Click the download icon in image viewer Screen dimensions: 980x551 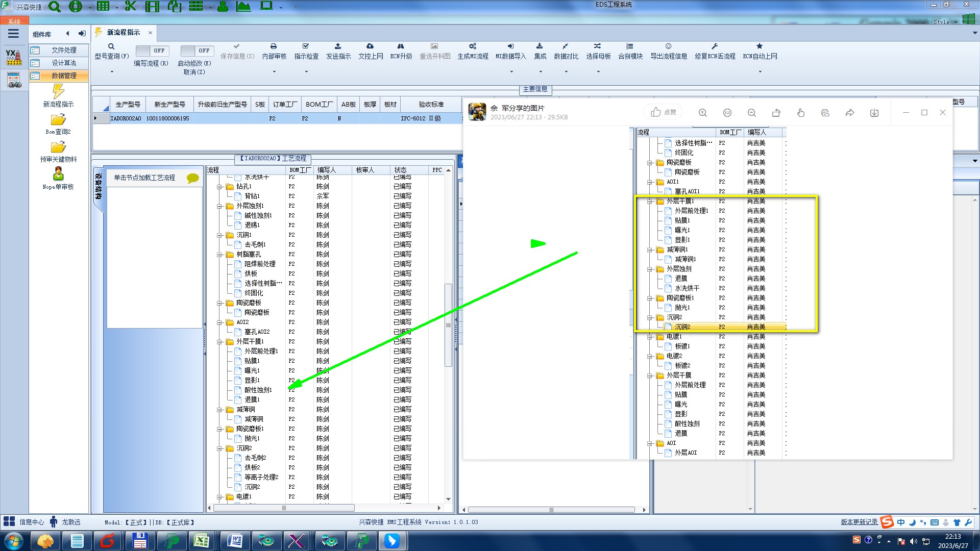click(x=874, y=113)
